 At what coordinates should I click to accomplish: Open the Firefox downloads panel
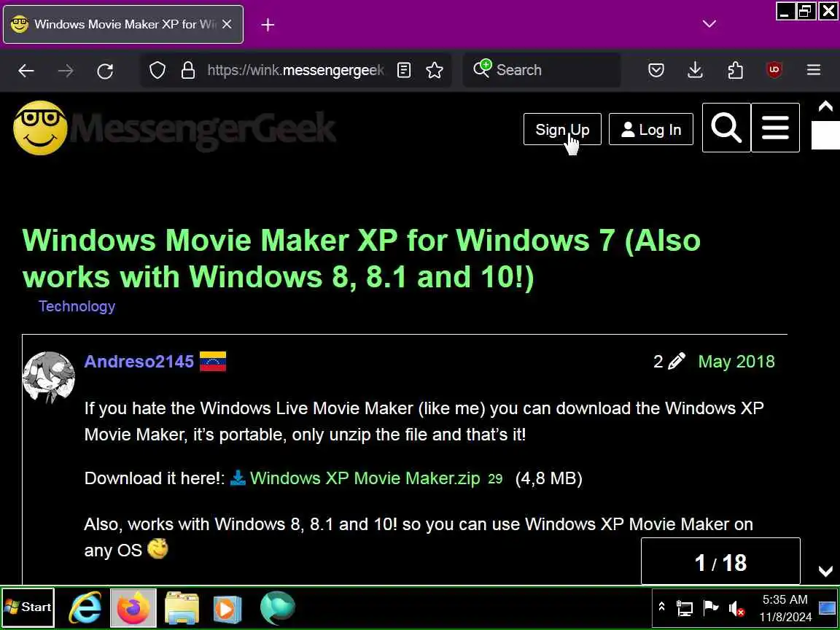[x=696, y=70]
